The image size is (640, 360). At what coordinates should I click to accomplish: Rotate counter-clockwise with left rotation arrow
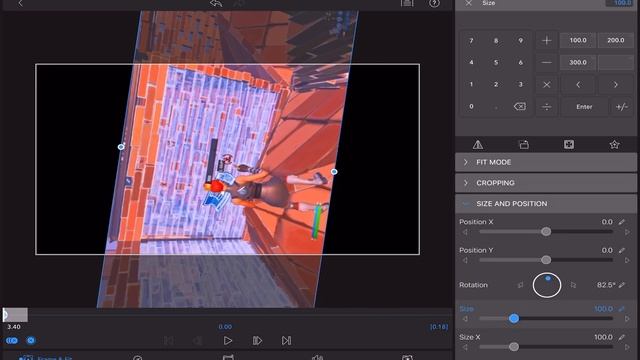(x=520, y=285)
